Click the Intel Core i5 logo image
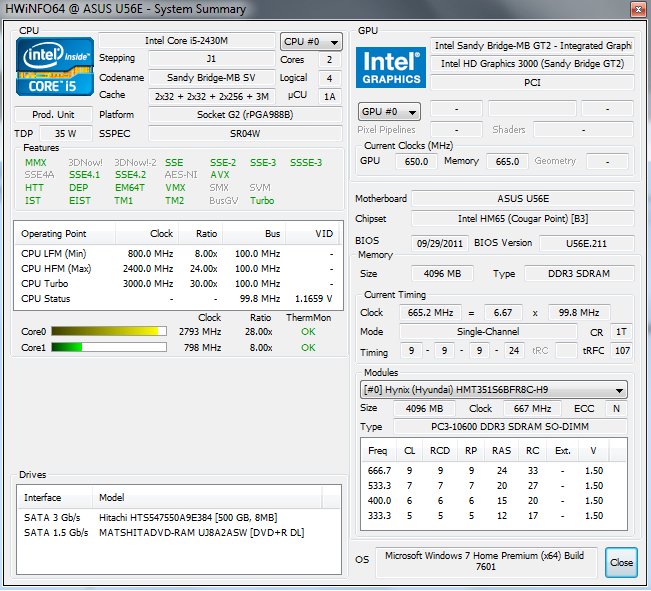 coord(55,66)
